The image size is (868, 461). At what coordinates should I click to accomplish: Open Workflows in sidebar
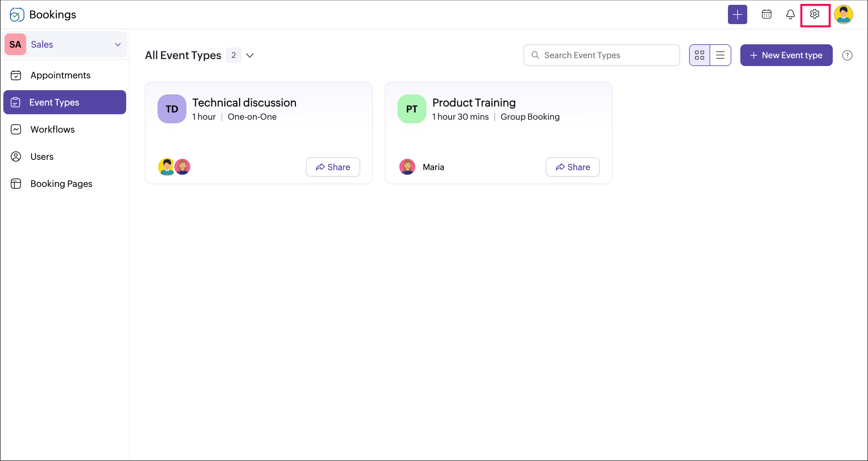(65, 130)
